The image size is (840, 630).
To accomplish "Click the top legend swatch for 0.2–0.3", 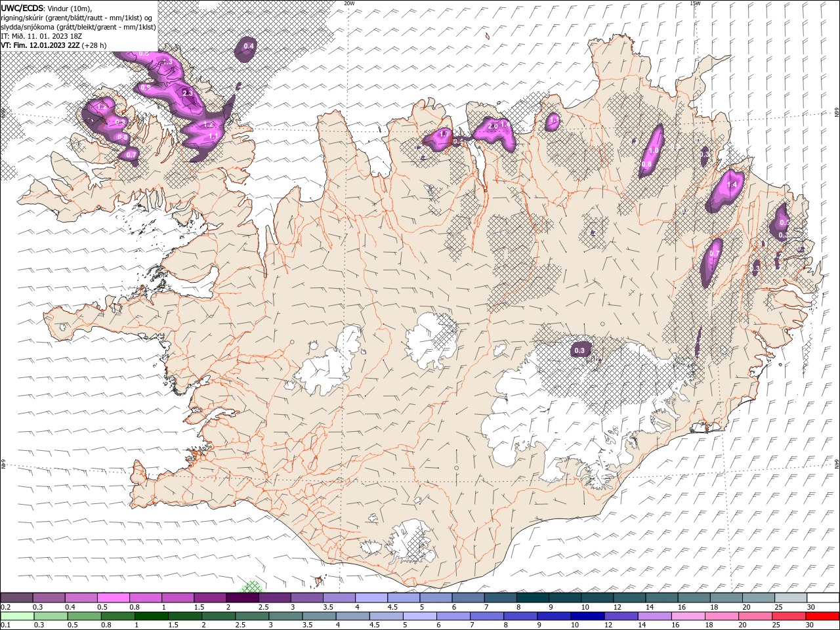I will coord(16,598).
